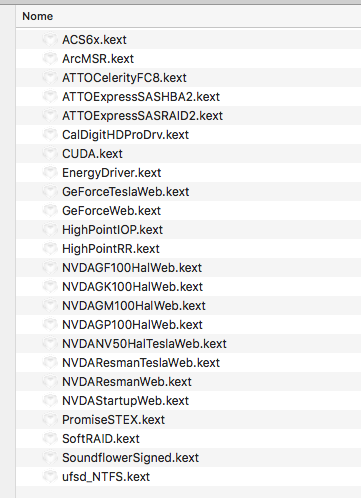This screenshot has width=361, height=498.
Task: Select the file name NVDAGP100HalWeb.kext
Action: (x=132, y=325)
